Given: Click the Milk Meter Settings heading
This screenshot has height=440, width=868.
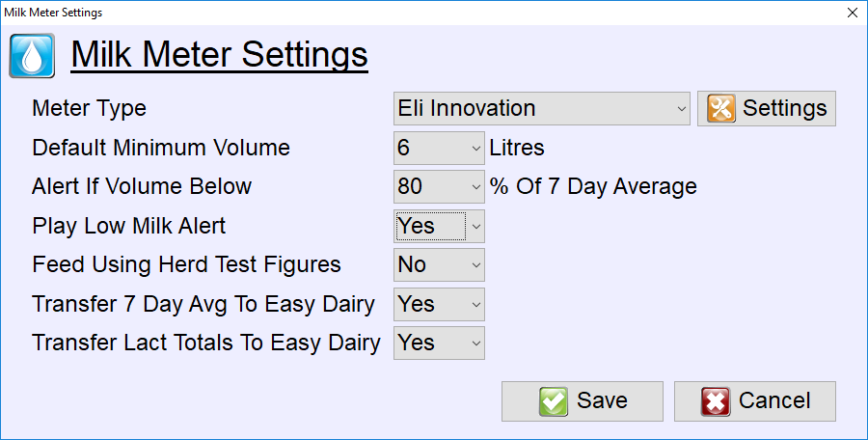Looking at the screenshot, I should pyautogui.click(x=219, y=54).
